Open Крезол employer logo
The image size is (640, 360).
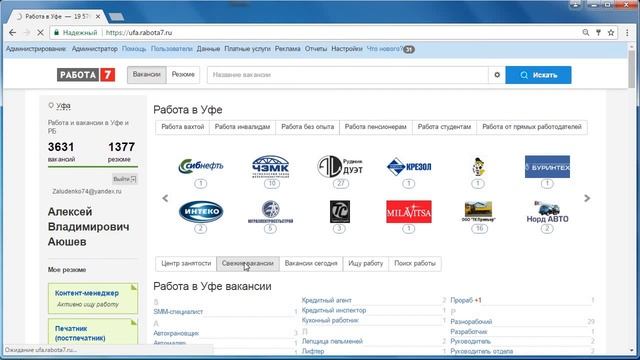409,167
